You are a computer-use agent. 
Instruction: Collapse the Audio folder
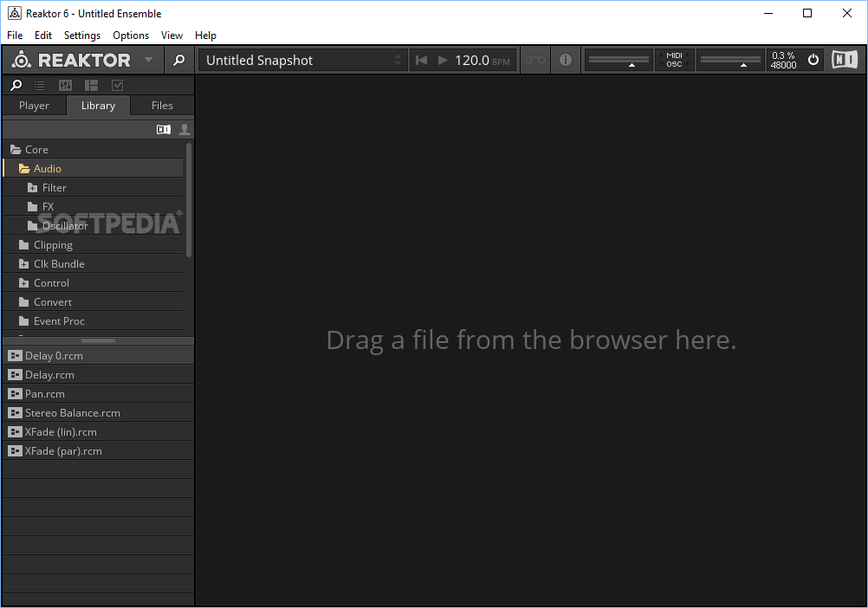click(23, 168)
